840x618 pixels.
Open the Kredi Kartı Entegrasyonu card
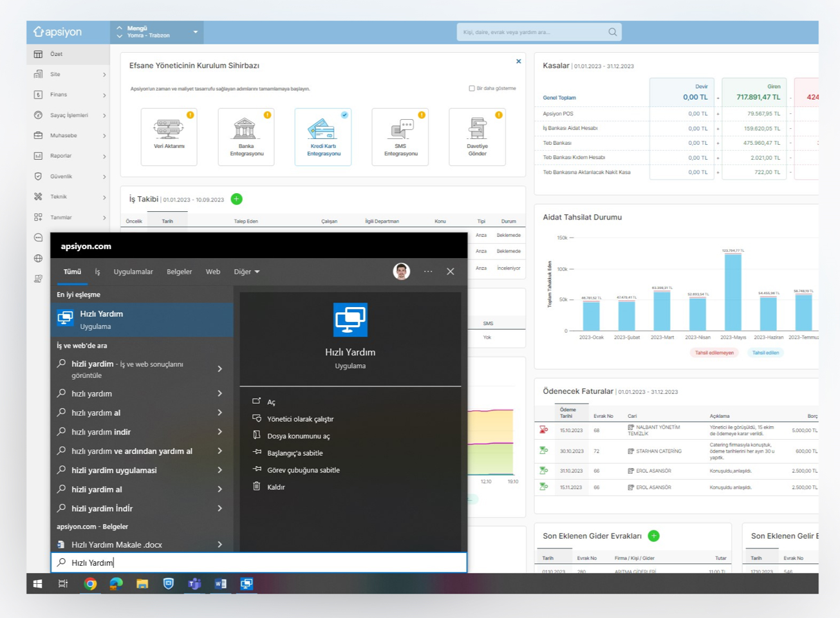click(x=323, y=136)
